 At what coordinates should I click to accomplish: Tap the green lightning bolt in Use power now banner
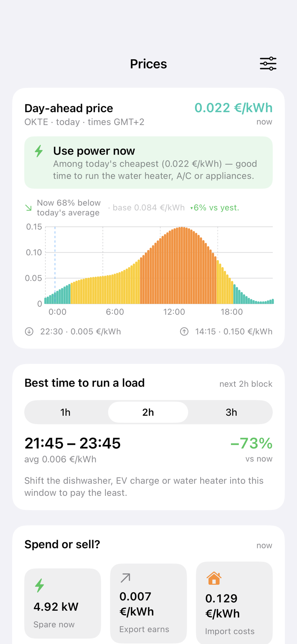(x=39, y=151)
